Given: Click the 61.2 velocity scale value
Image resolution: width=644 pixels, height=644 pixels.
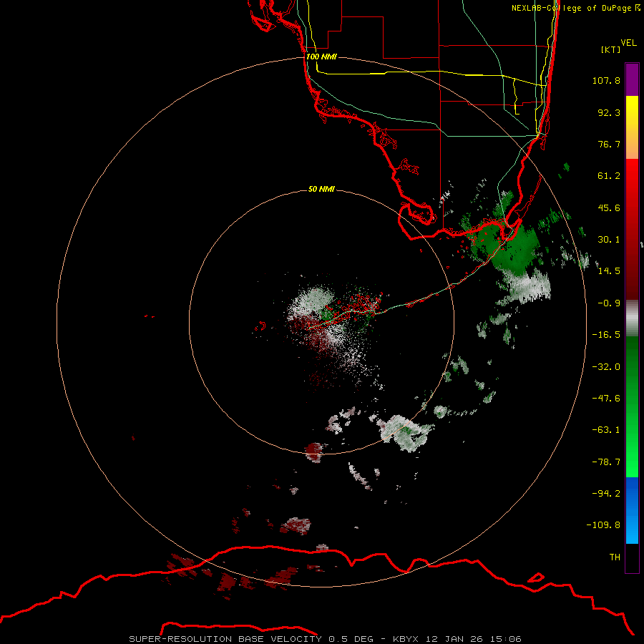Looking at the screenshot, I should tap(609, 176).
